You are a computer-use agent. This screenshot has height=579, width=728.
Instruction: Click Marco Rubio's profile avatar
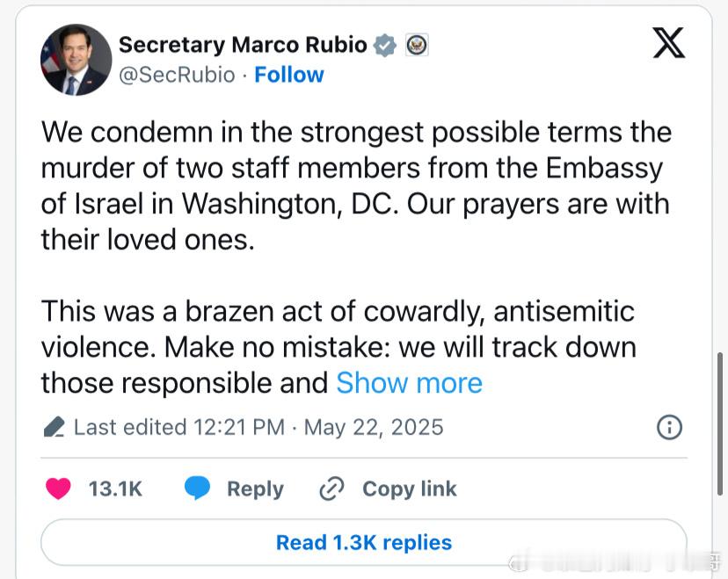pos(76,60)
